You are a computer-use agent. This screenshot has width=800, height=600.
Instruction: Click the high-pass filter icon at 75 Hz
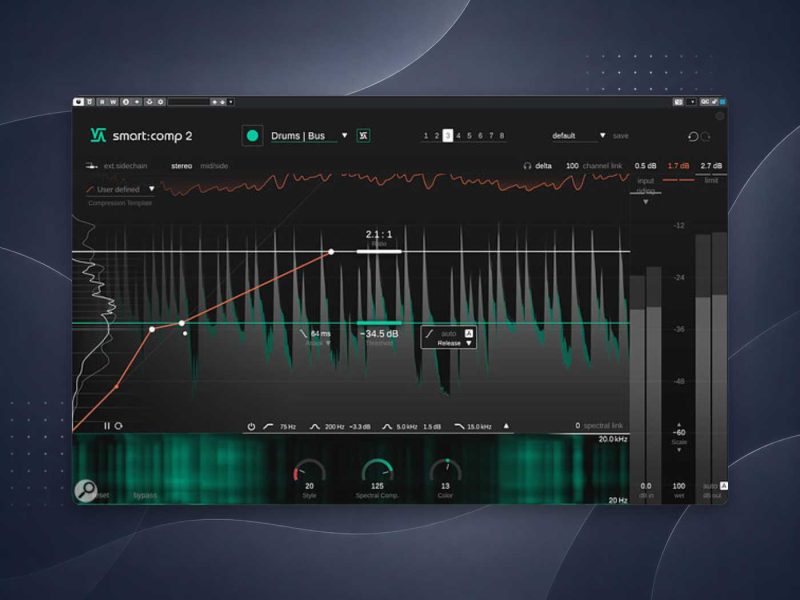[x=268, y=426]
